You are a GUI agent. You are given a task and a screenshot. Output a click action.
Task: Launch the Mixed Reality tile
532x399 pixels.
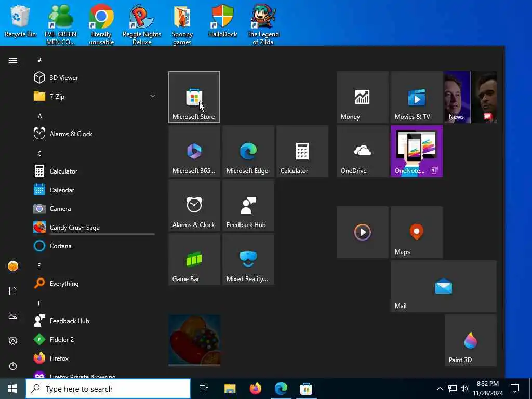(248, 259)
